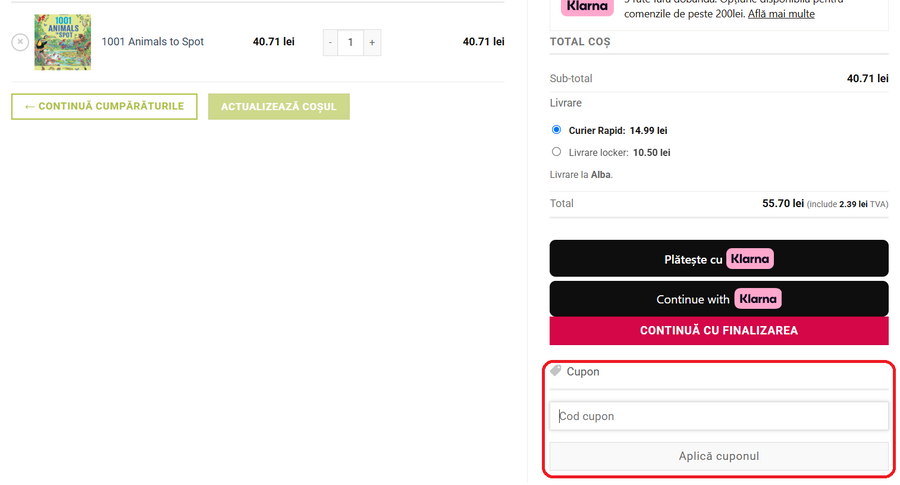Proceed with Continuă cu finalizarea
The width and height of the screenshot is (900, 485).
pyautogui.click(x=718, y=330)
